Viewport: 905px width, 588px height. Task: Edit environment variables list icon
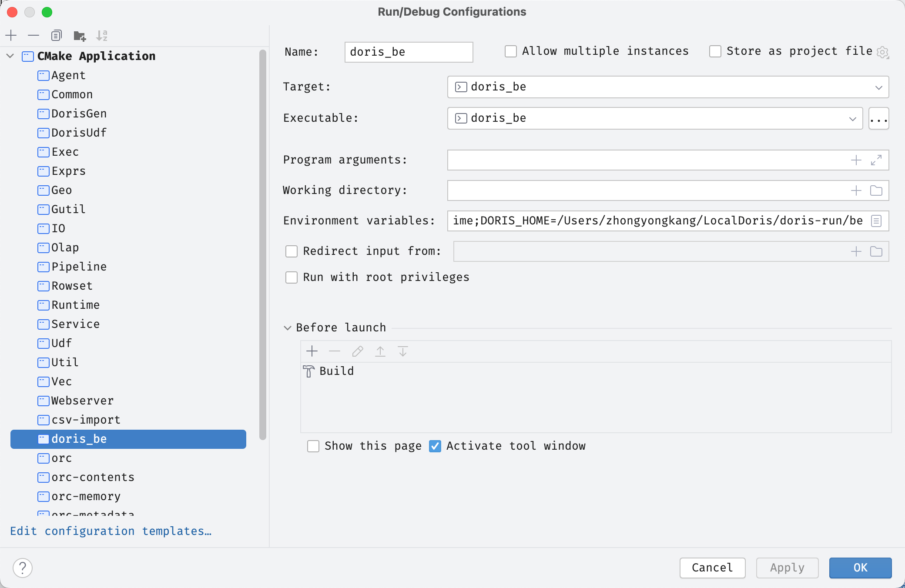point(876,221)
